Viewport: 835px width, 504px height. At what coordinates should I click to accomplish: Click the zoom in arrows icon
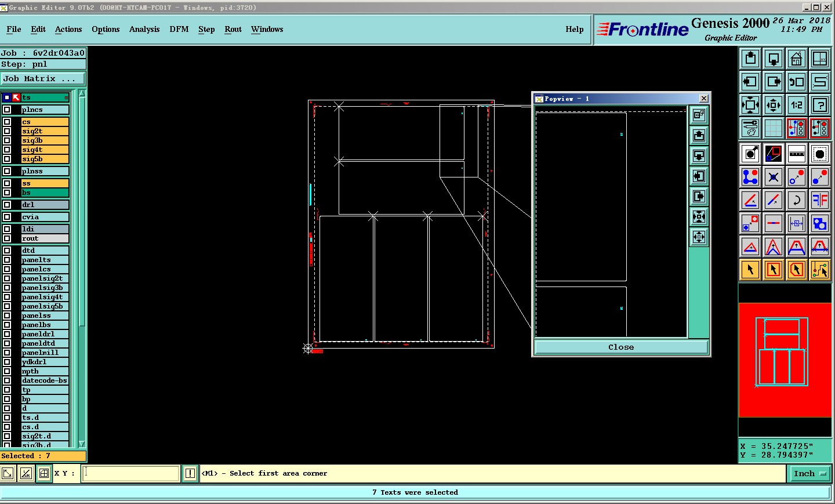point(750,105)
